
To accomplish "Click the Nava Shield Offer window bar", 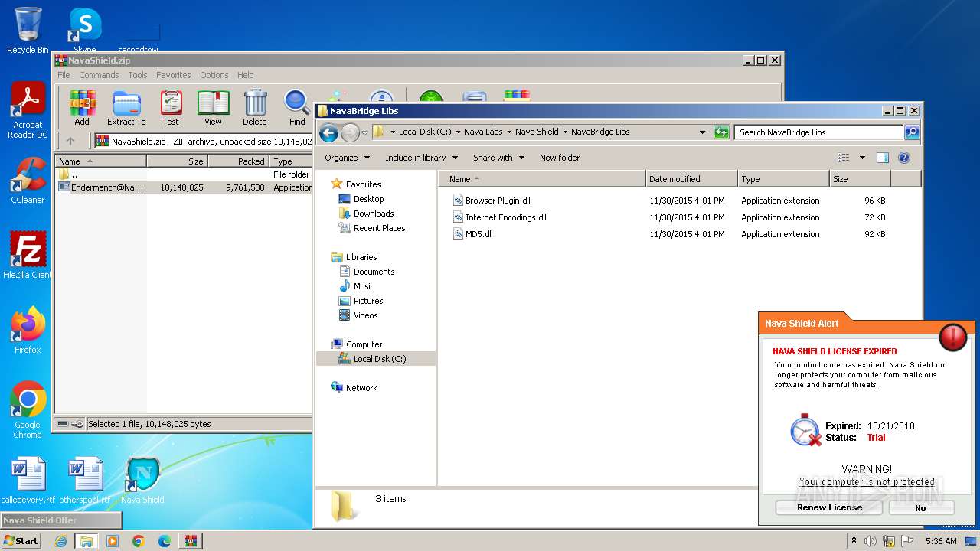I will coord(60,520).
